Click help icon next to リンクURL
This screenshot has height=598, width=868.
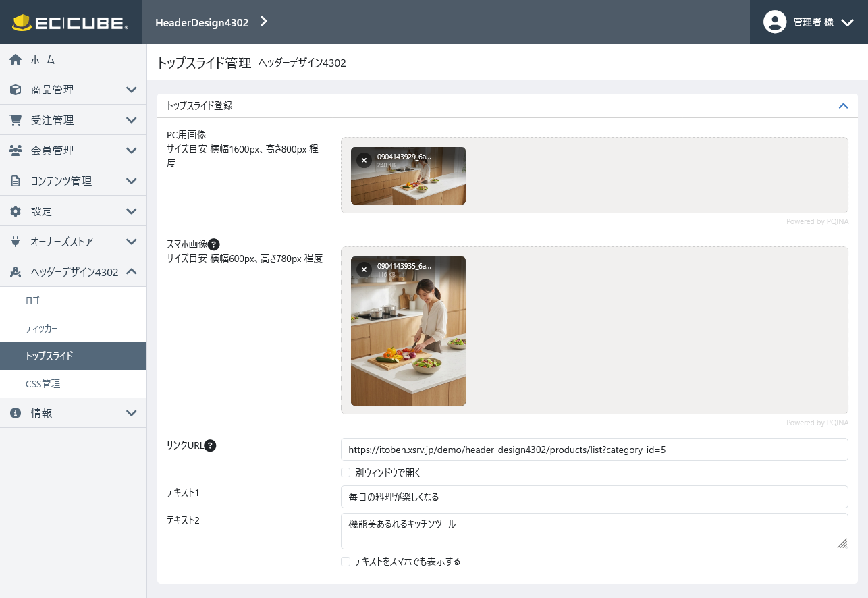pyautogui.click(x=210, y=445)
